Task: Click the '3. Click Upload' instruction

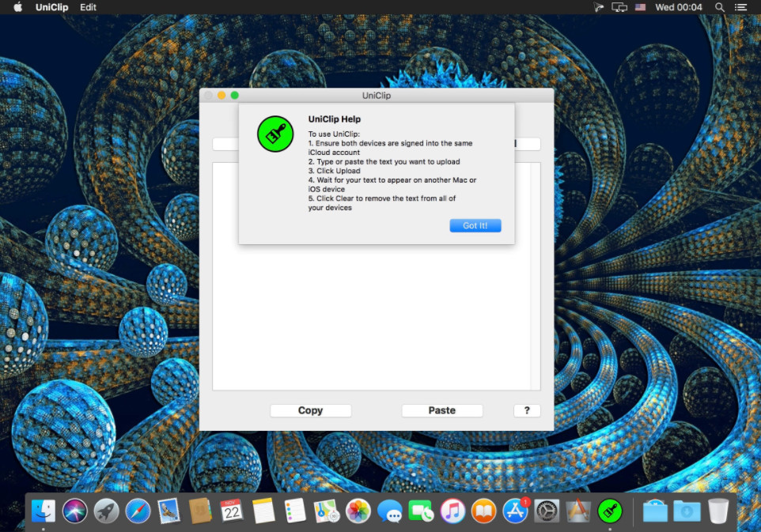Action: (335, 172)
